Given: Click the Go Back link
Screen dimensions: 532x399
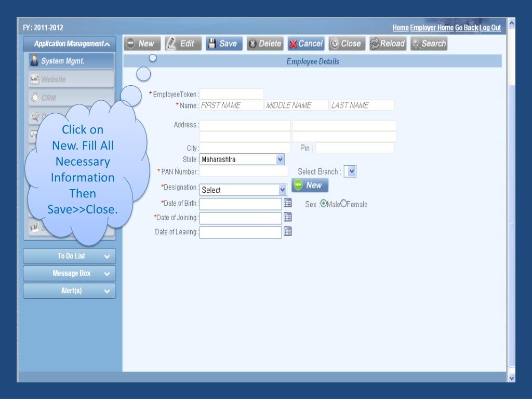Looking at the screenshot, I should pos(467,28).
